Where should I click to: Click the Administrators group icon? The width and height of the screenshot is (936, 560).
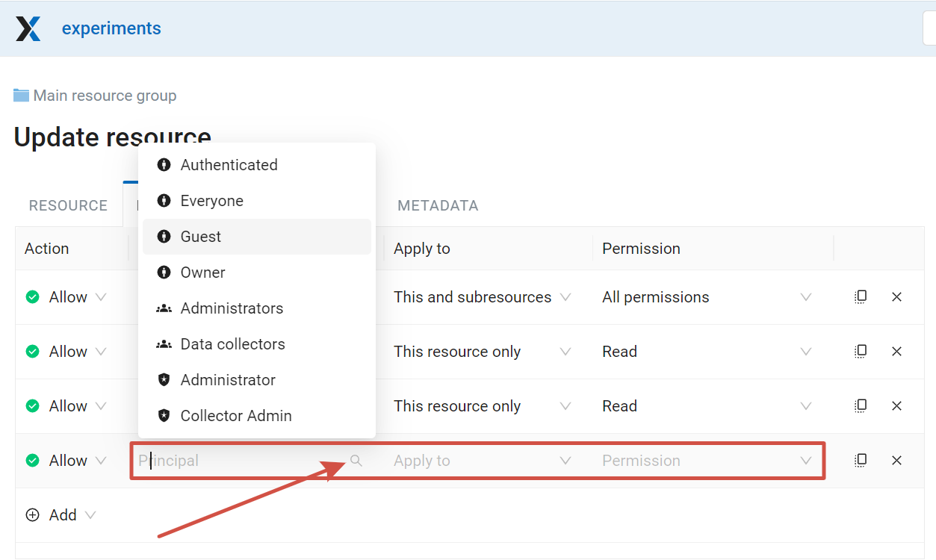tap(164, 308)
